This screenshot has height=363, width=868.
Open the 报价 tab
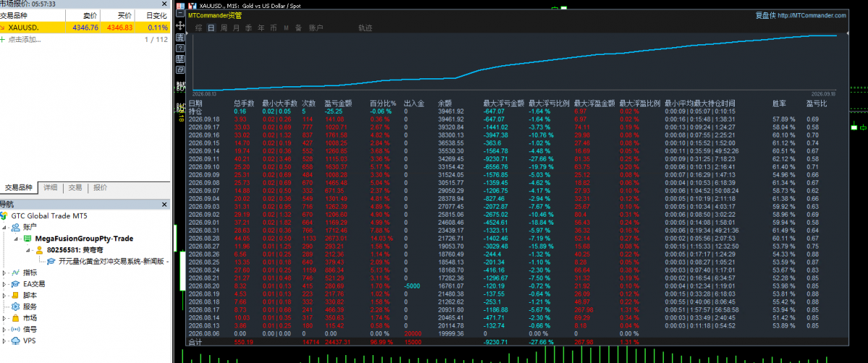100,188
